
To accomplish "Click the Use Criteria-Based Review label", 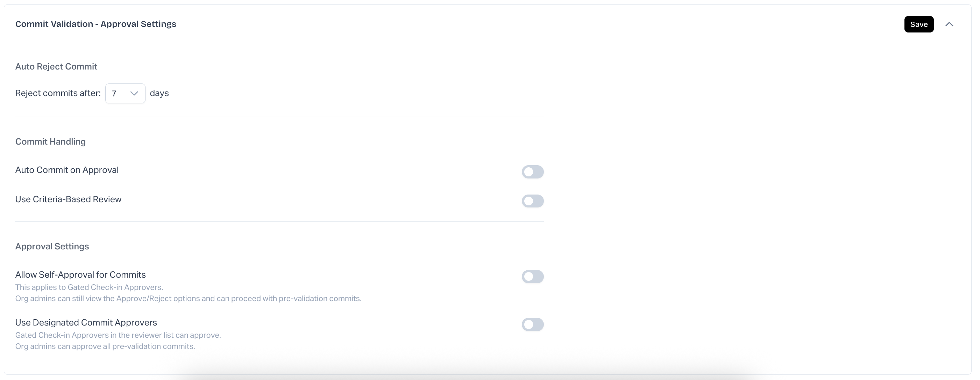I will [68, 199].
